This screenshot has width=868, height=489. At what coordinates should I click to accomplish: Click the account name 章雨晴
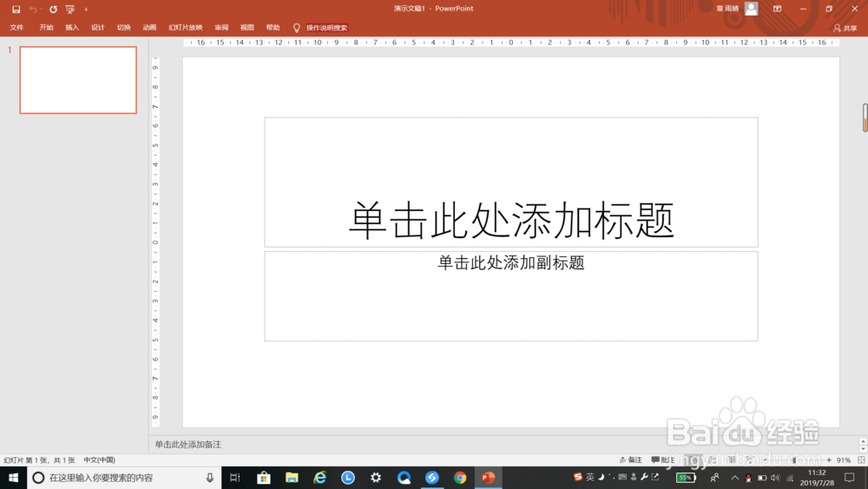coord(727,9)
